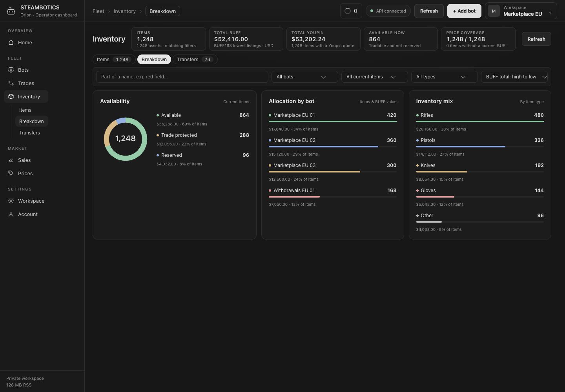Click the availability donut chart showing 1,248
The width and height of the screenshot is (565, 392).
pyautogui.click(x=126, y=139)
